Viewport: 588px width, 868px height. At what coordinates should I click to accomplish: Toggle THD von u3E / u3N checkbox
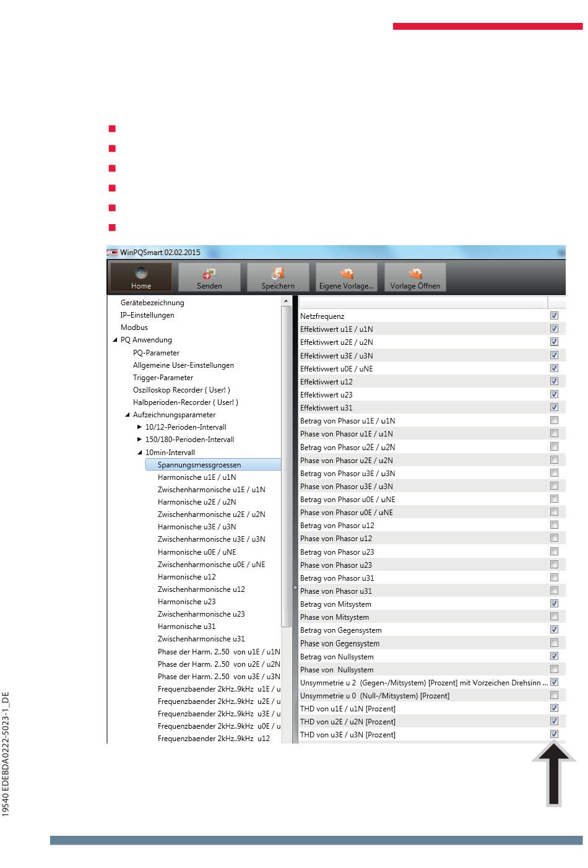554,734
